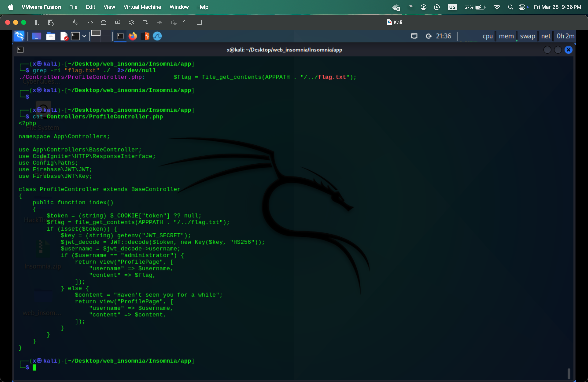The width and height of the screenshot is (588, 382).
Task: Open virtual machine settings wrench
Action: (76, 22)
